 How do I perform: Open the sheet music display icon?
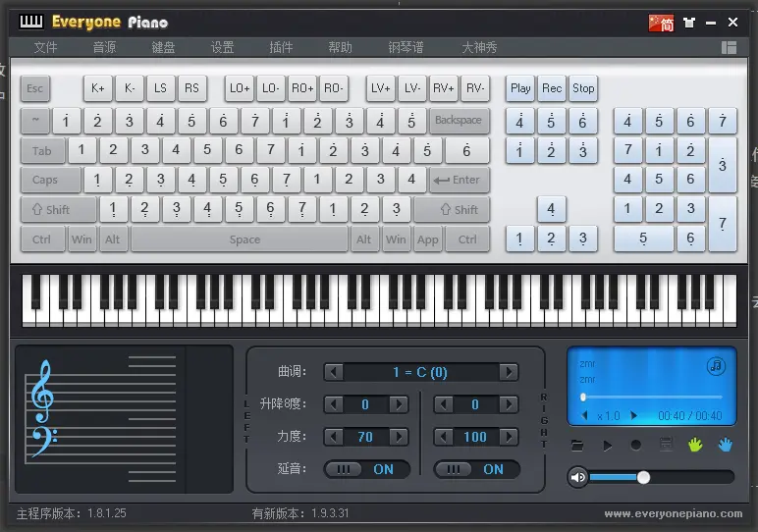coord(666,445)
